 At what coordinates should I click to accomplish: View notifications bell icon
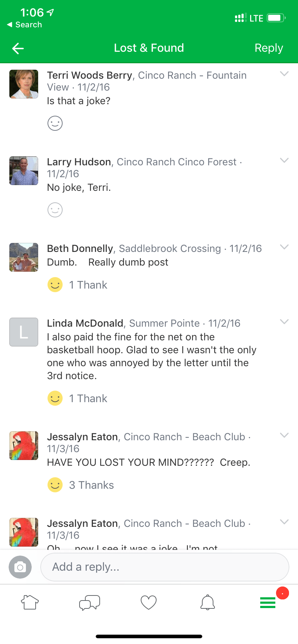click(208, 602)
